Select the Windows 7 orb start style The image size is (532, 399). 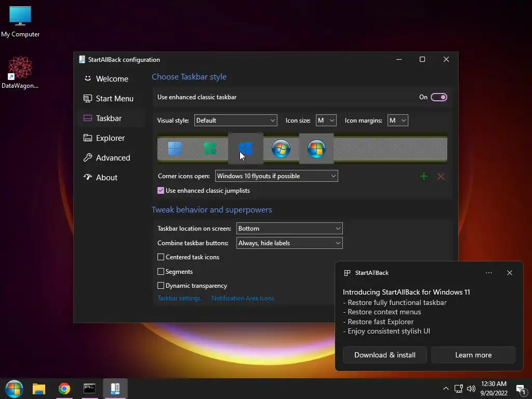(x=281, y=149)
